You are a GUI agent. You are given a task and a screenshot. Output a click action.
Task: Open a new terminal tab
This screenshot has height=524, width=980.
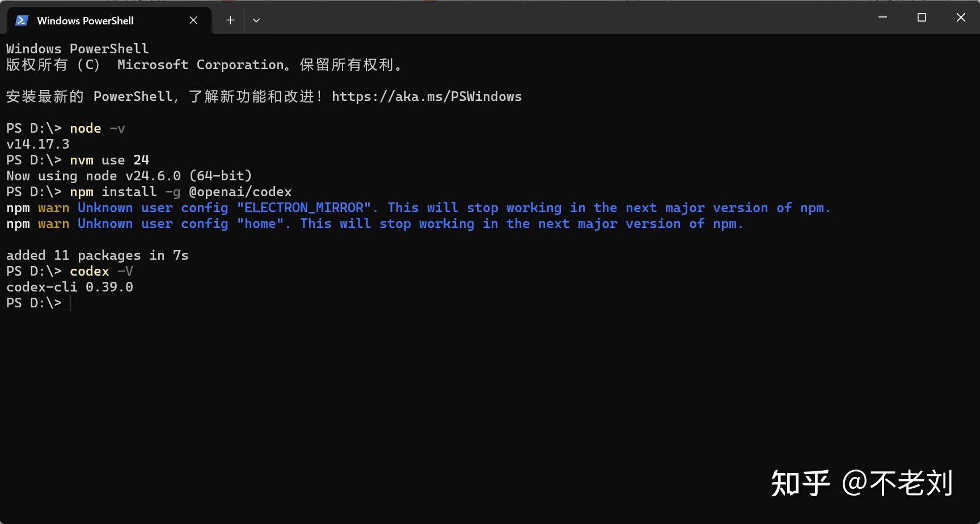click(x=230, y=20)
